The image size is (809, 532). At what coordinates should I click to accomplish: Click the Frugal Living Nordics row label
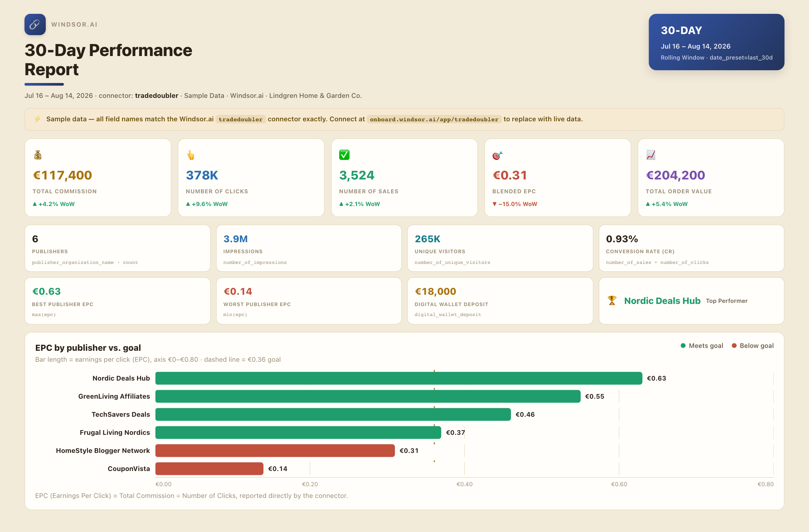click(x=115, y=432)
